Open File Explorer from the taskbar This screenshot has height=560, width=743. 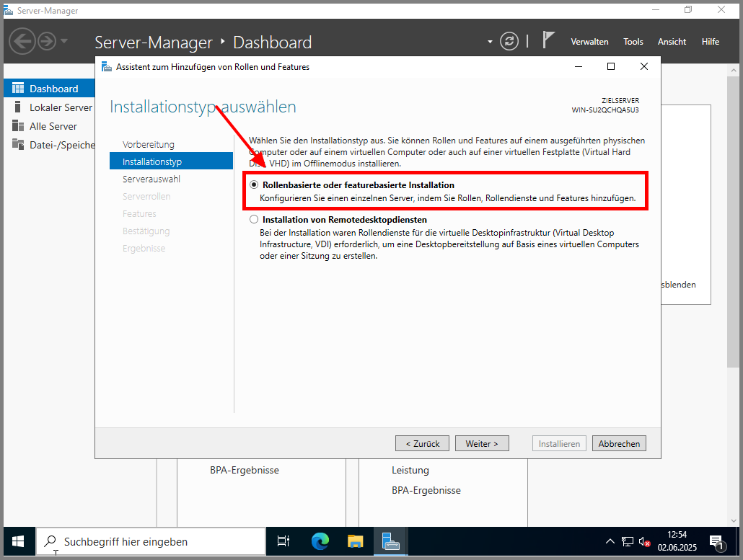pos(356,541)
